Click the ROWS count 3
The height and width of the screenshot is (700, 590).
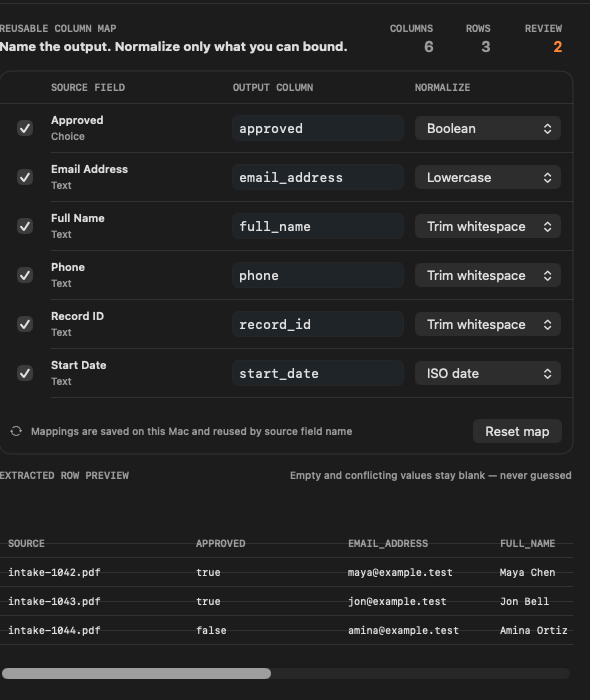coord(486,47)
